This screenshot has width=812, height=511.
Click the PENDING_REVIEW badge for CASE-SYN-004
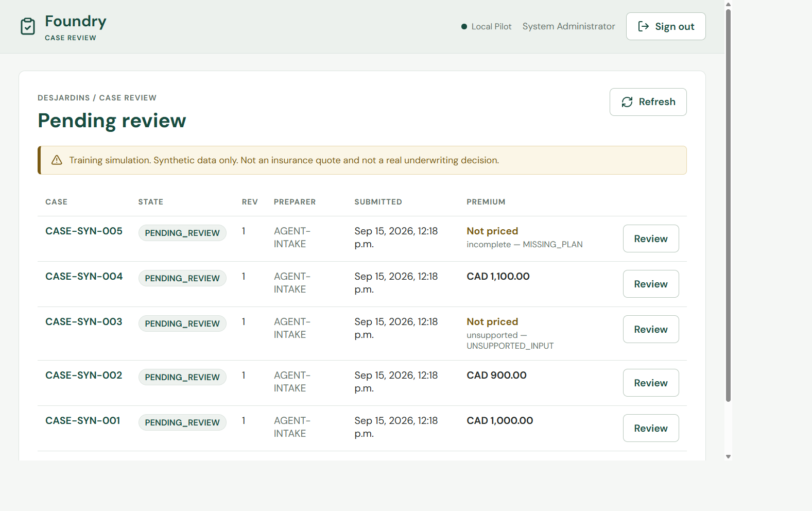(182, 278)
